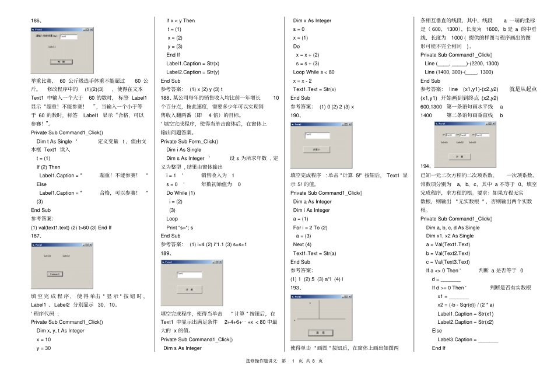
Task: Click the 计算 button in question 194's form image
Action: point(460,156)
